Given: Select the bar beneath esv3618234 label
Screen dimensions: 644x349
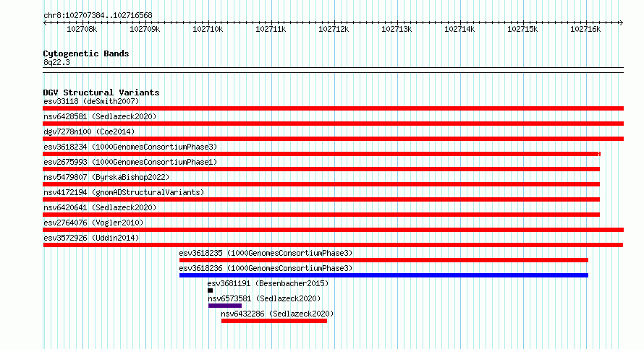Looking at the screenshot, I should pos(321,154).
